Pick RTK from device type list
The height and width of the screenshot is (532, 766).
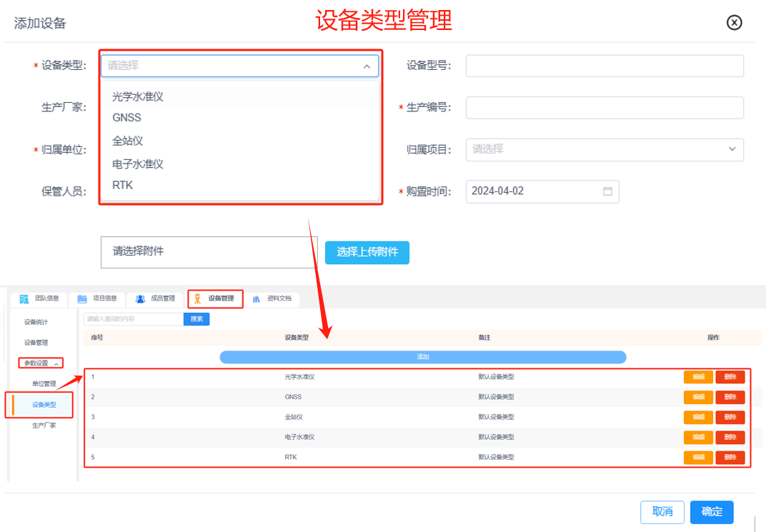(x=123, y=185)
